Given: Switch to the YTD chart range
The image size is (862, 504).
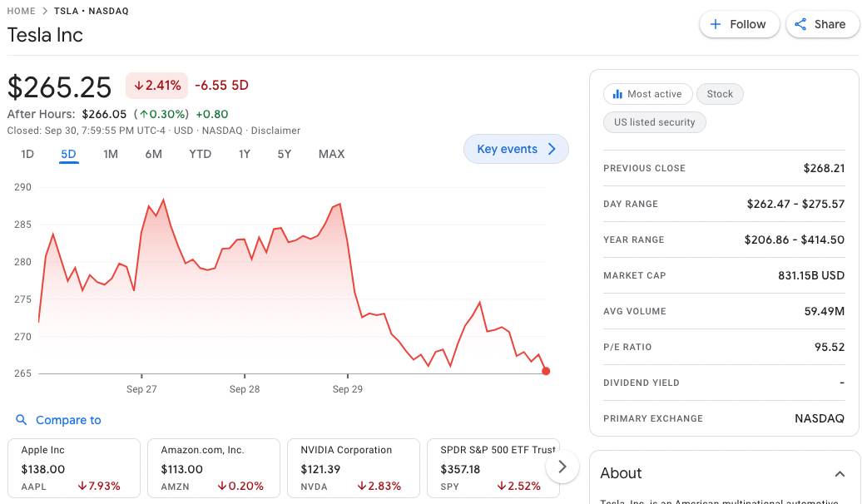Looking at the screenshot, I should click(200, 154).
